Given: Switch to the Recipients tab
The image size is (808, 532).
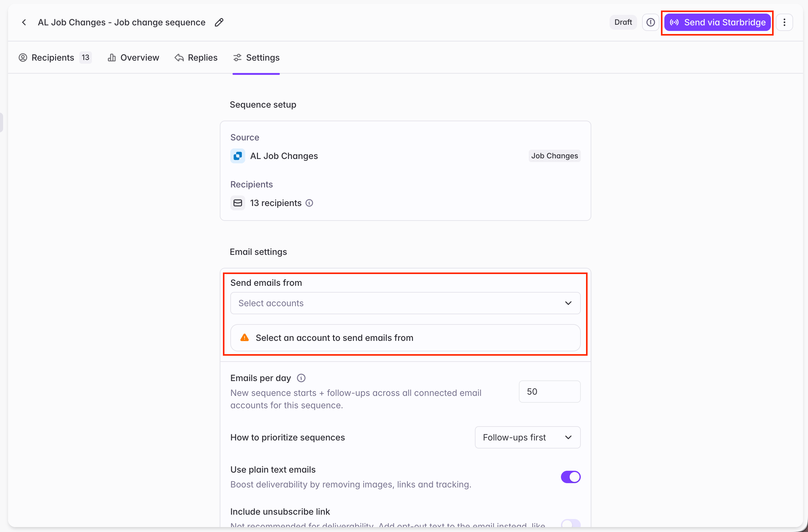Looking at the screenshot, I should (55, 58).
